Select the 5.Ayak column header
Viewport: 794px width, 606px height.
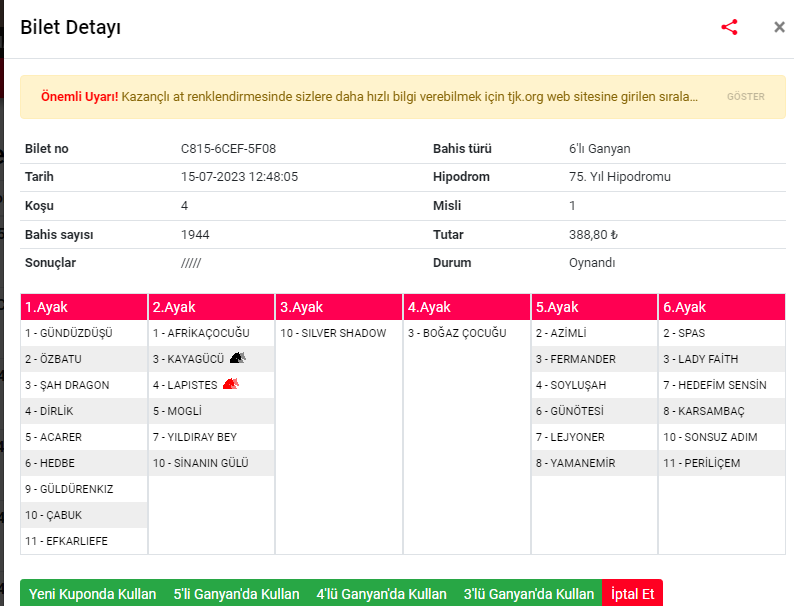tap(594, 307)
